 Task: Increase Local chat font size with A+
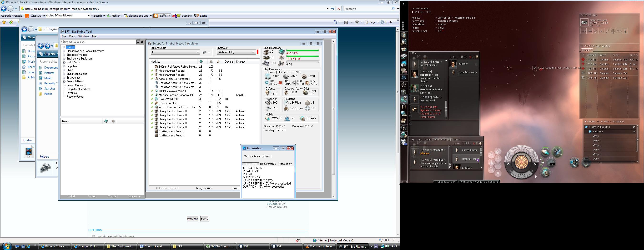click(x=454, y=57)
